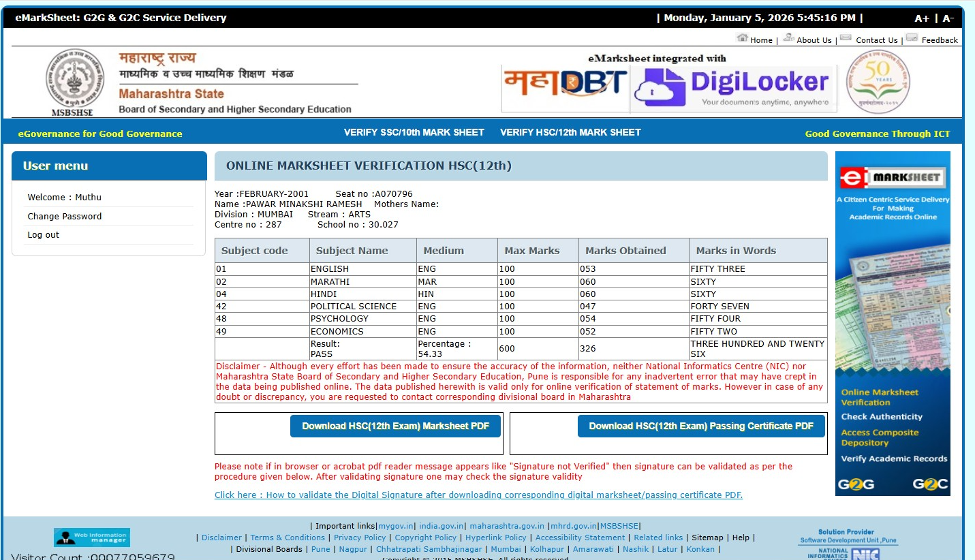Open the Nashik divisional board link
975x560 pixels.
coord(636,549)
